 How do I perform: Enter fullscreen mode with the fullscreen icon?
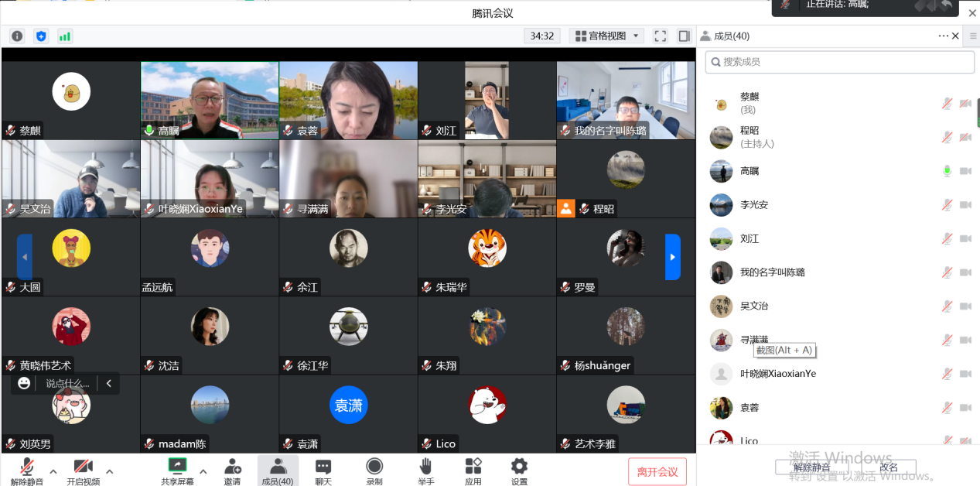tap(660, 36)
